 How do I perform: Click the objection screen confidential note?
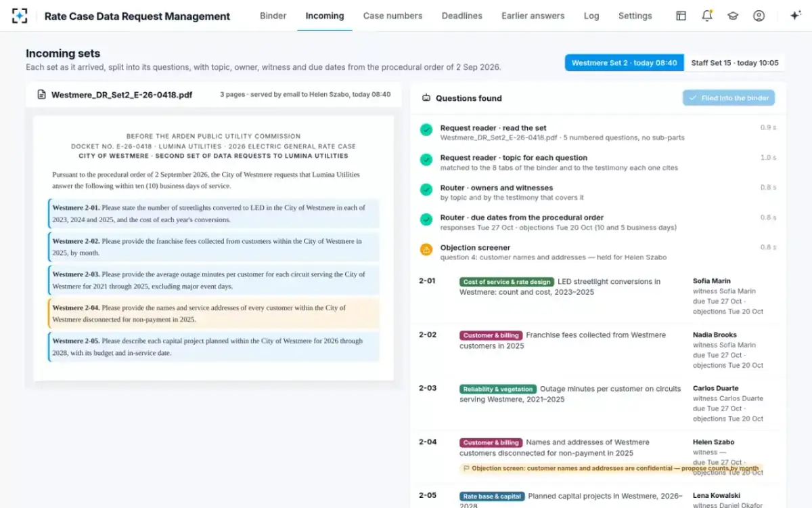(x=611, y=468)
